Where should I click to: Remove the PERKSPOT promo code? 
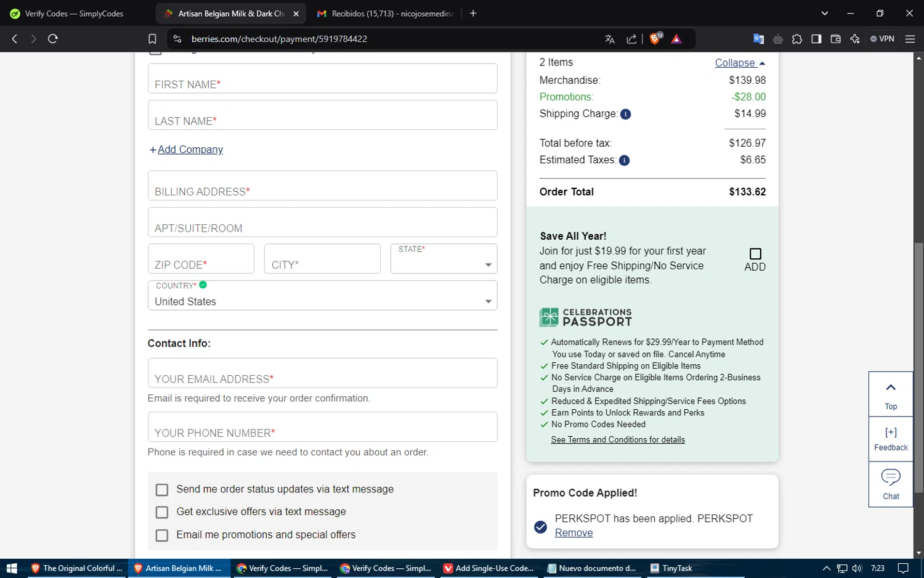[x=573, y=533]
